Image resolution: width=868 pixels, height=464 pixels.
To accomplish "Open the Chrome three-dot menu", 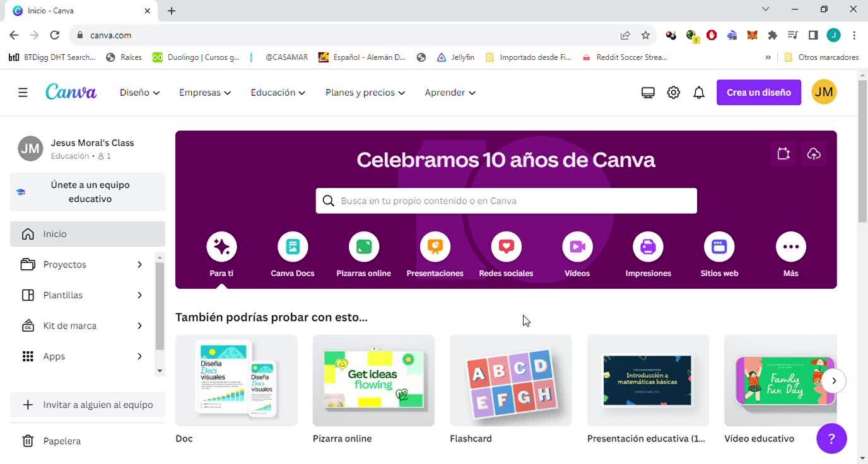I will click(854, 35).
